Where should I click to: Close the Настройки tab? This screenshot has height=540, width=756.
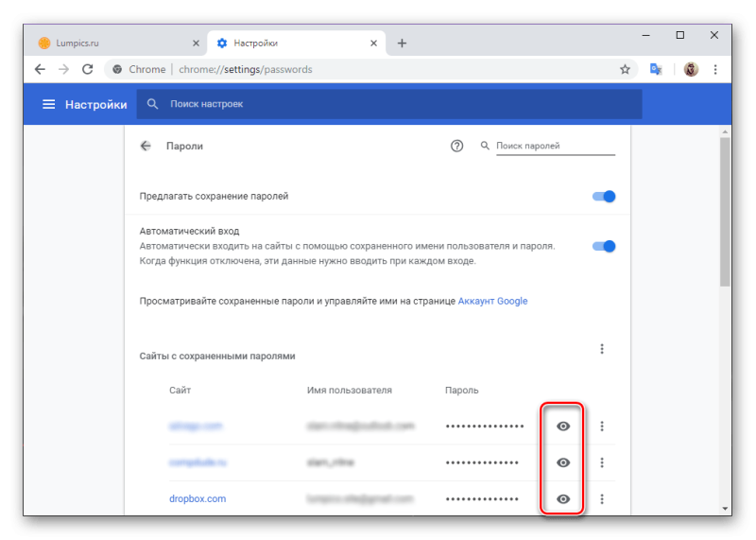pyautogui.click(x=373, y=44)
